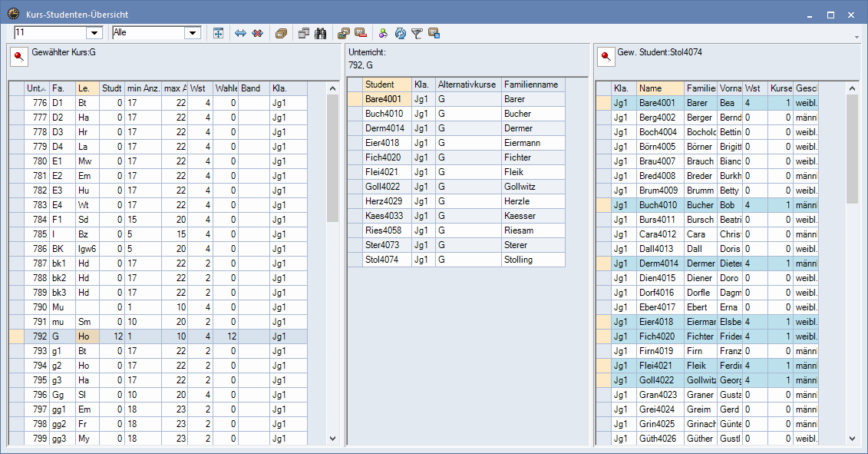Open the dropdown showing 11
Image resolution: width=868 pixels, height=454 pixels.
(x=94, y=32)
